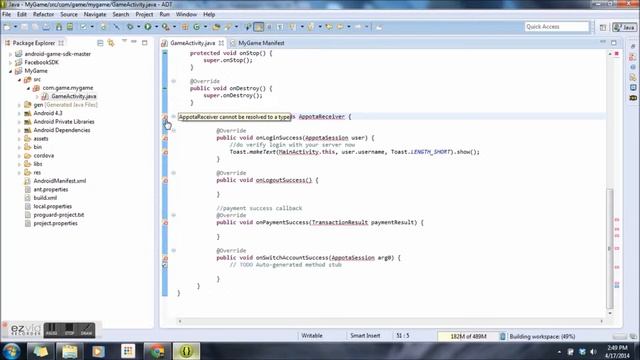640x360 pixels.
Task: Open dropdown arrow beside New Class icon
Action: (x=205, y=27)
